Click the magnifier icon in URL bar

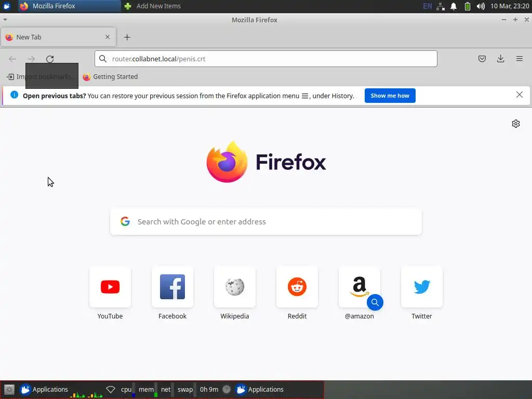point(103,59)
